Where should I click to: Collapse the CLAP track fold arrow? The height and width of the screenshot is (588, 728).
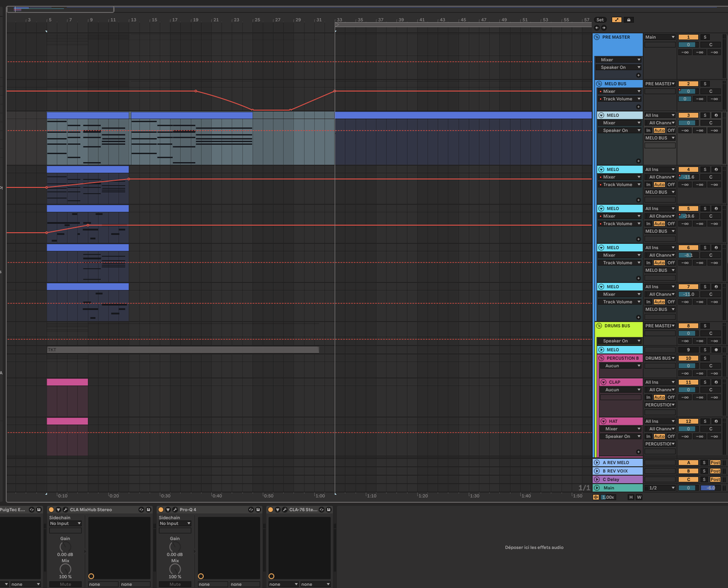pyautogui.click(x=604, y=382)
